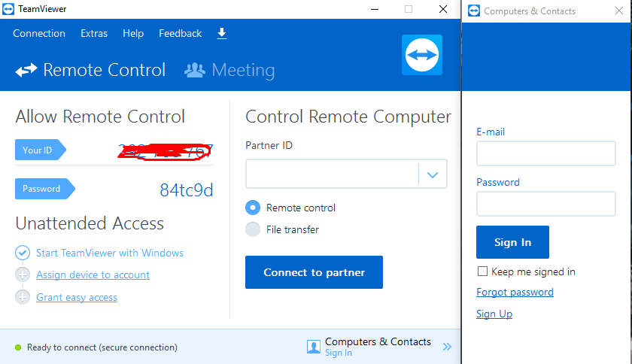Click the Computers & Contacts person icon
632x364 pixels.
314,347
